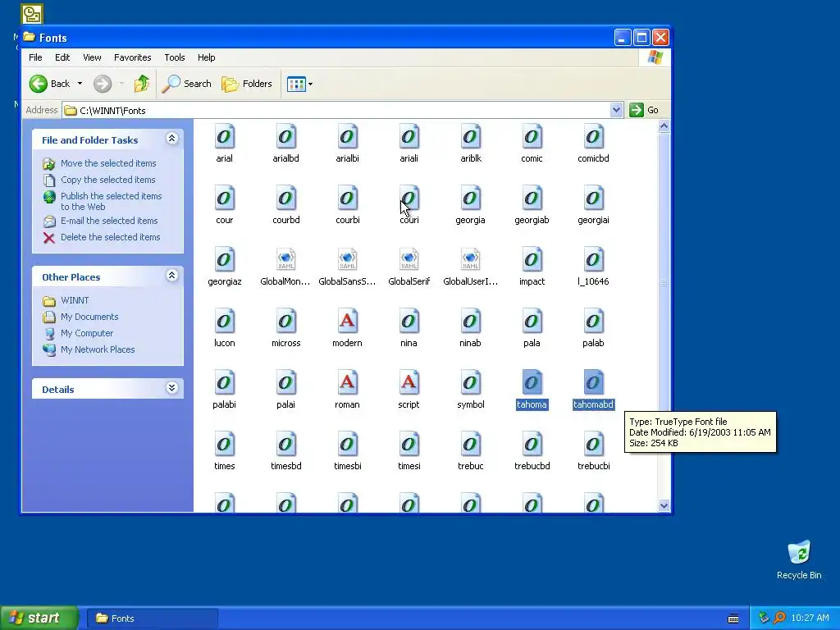
Task: Select the trebuc font file
Action: [x=470, y=451]
